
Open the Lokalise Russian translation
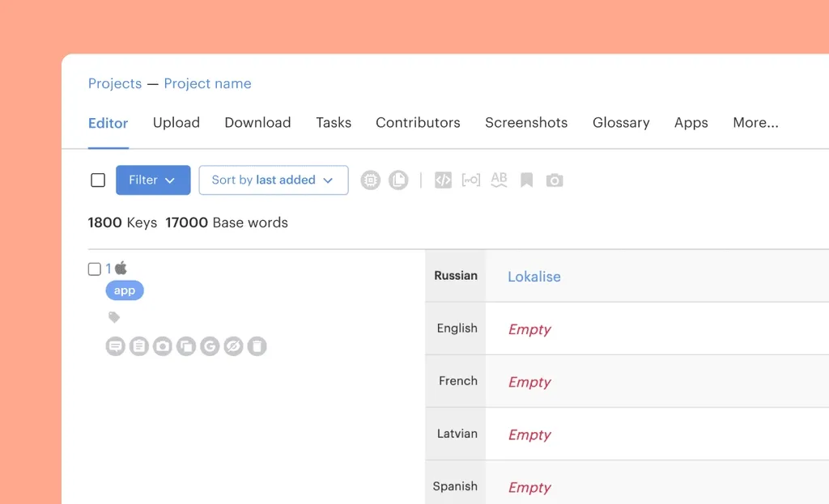(534, 277)
